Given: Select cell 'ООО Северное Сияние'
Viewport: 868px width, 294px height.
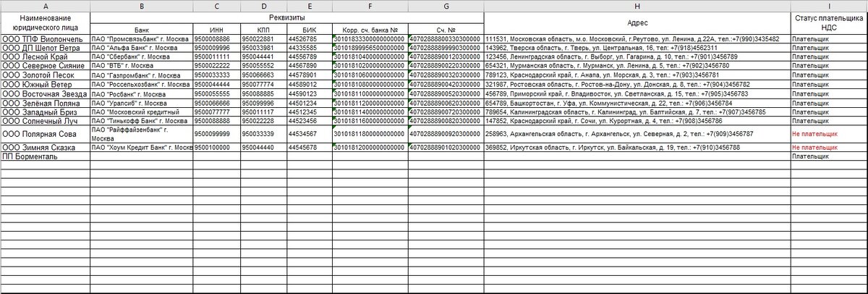Looking at the screenshot, I should click(45, 65).
